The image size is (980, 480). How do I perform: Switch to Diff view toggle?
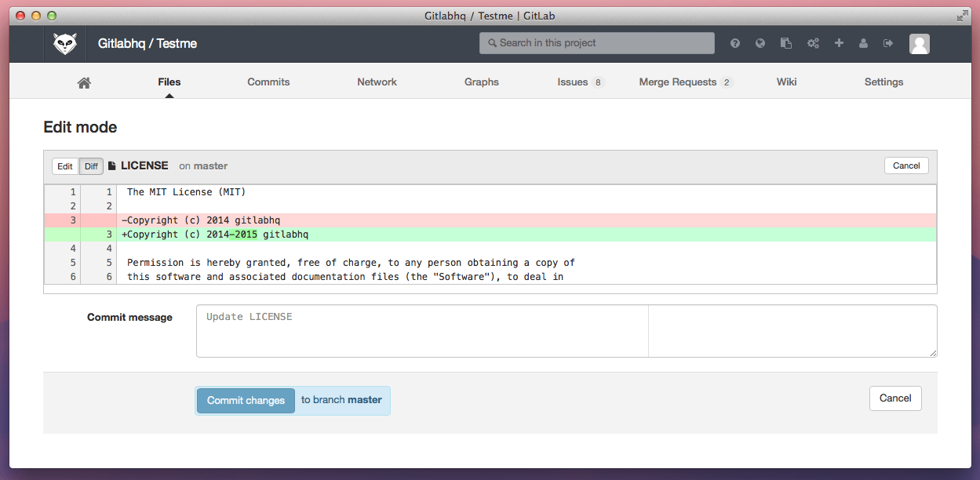[x=91, y=166]
